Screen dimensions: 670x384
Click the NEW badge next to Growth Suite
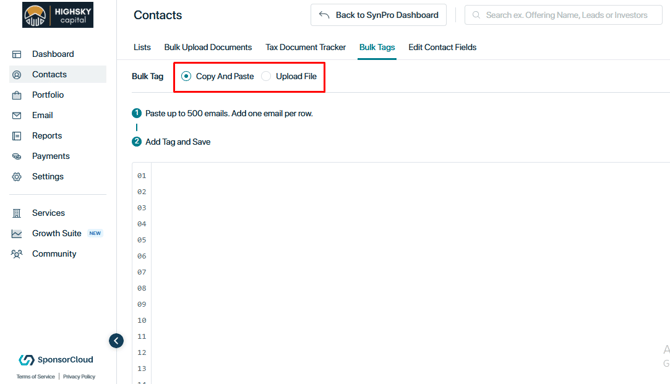point(95,234)
